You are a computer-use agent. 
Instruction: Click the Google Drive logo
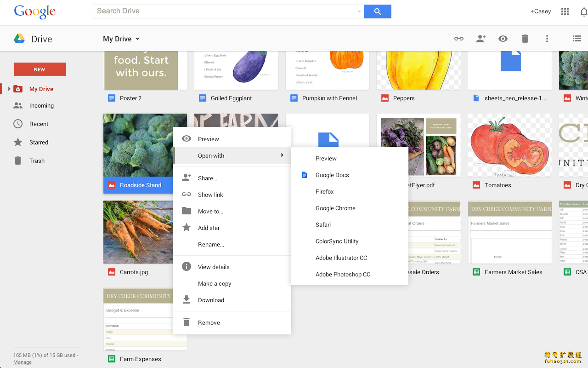(19, 39)
